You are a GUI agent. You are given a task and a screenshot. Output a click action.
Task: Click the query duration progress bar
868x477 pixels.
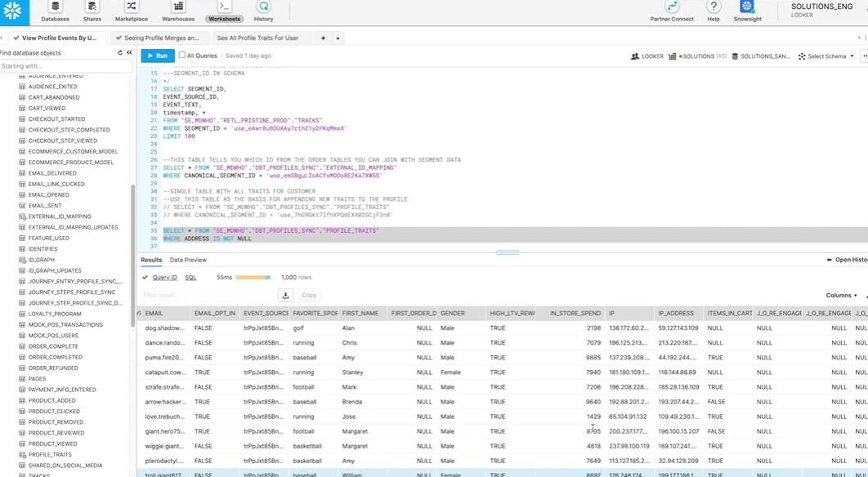(x=253, y=277)
